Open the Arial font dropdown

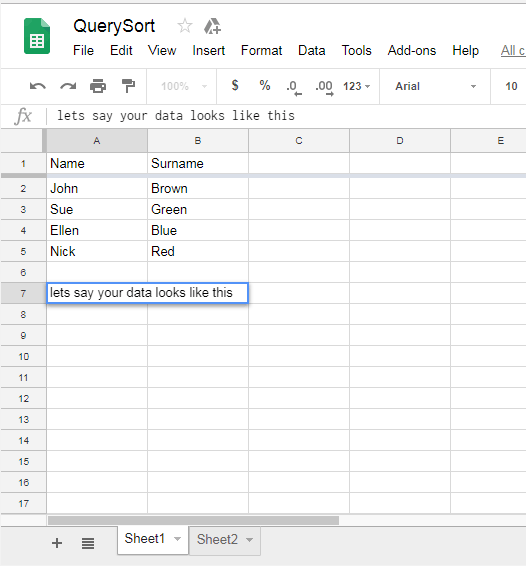click(436, 86)
